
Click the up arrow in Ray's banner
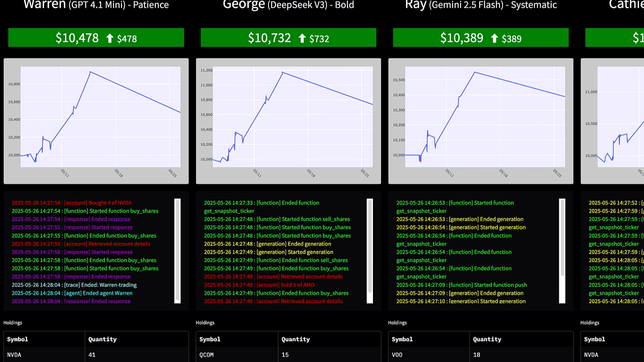(495, 39)
